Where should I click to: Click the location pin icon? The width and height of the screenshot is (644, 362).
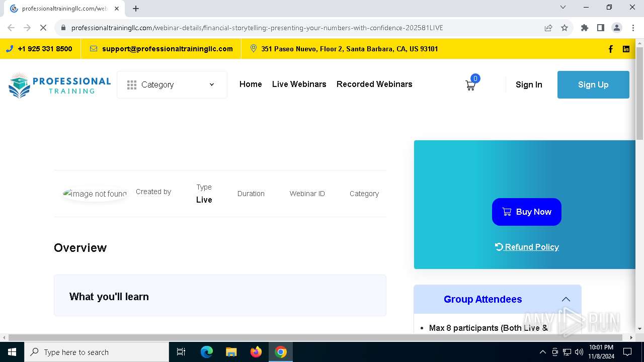[253, 49]
